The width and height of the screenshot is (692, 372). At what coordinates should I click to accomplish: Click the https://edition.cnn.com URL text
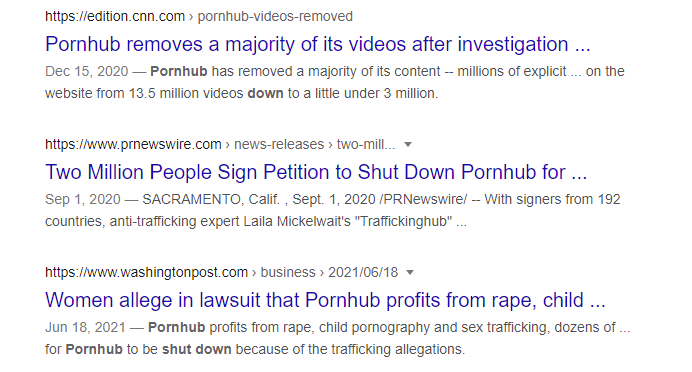115,16
